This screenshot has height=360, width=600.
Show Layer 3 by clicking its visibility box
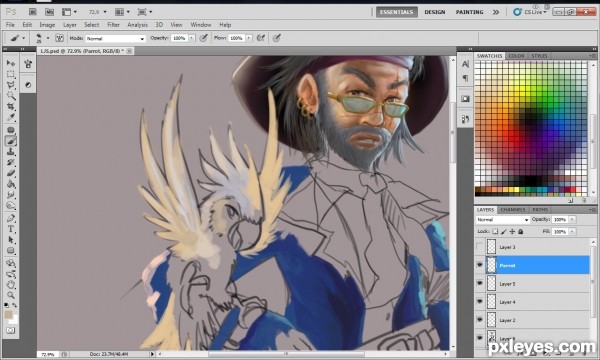point(479,247)
